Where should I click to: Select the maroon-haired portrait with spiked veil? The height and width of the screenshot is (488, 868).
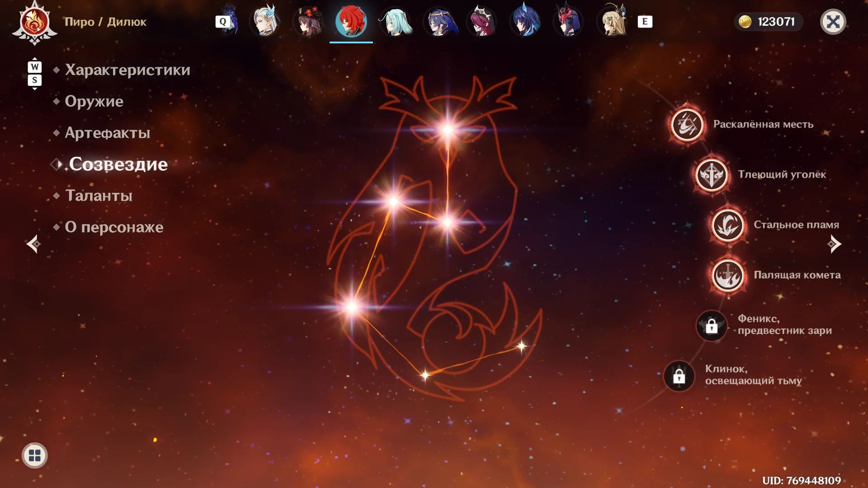(481, 21)
